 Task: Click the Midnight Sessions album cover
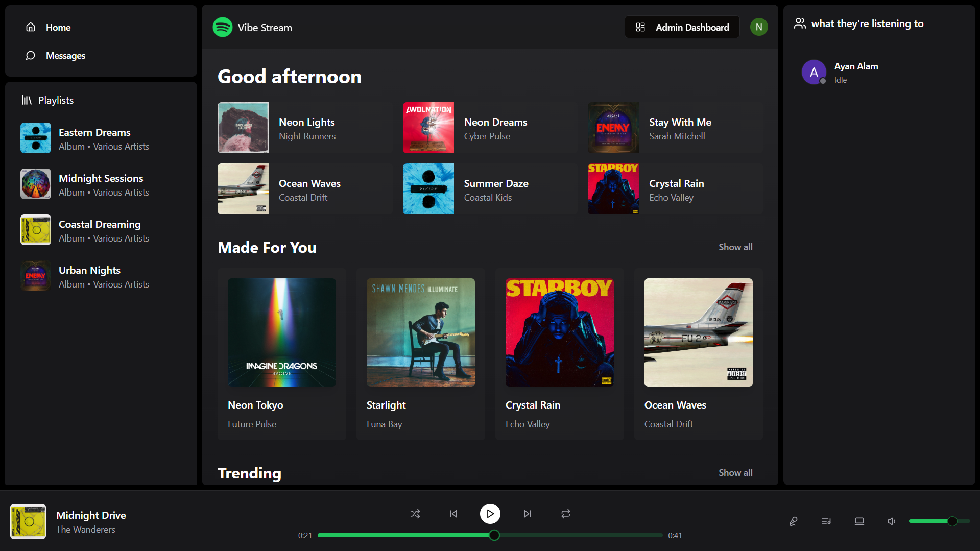[x=36, y=184]
